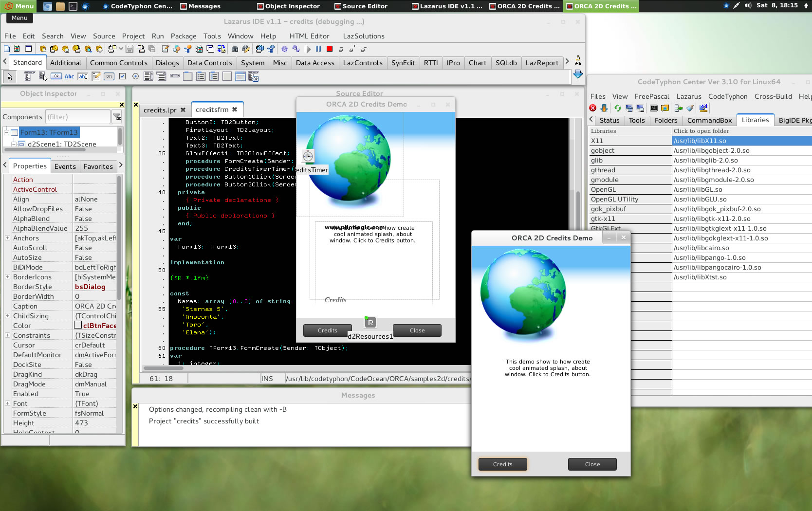Open the Cross-Build menu in CodeTyphon Center
This screenshot has height=511, width=812.
click(x=773, y=96)
